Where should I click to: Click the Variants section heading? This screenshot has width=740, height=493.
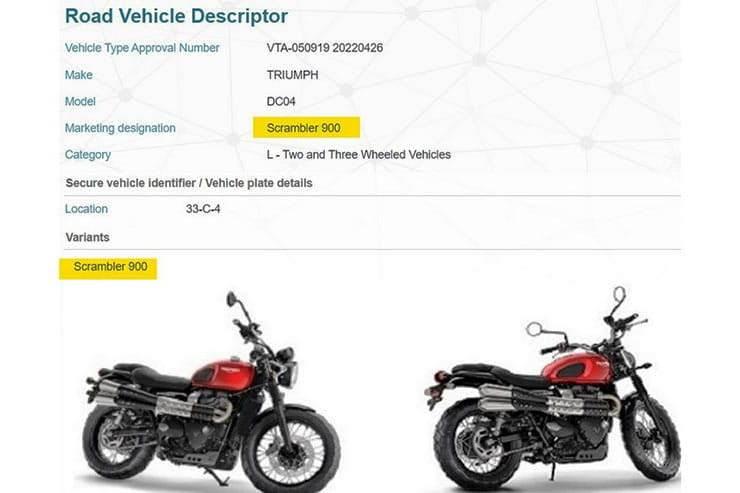click(87, 237)
